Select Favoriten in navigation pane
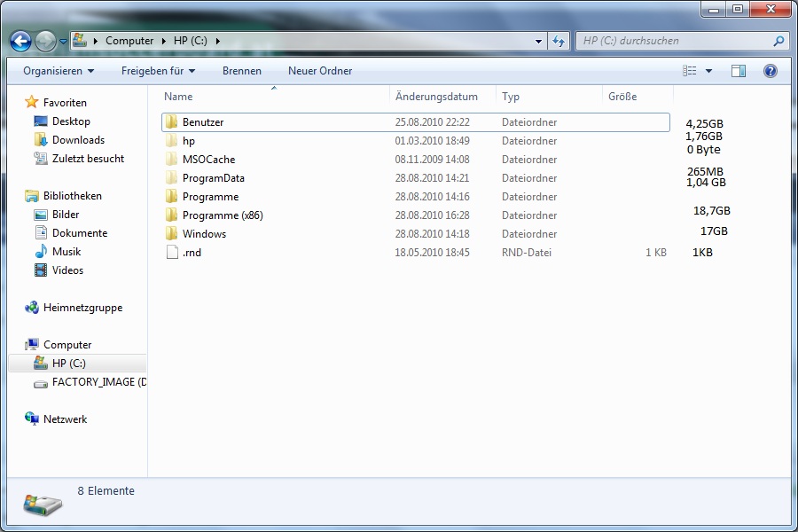The image size is (798, 532). click(65, 103)
